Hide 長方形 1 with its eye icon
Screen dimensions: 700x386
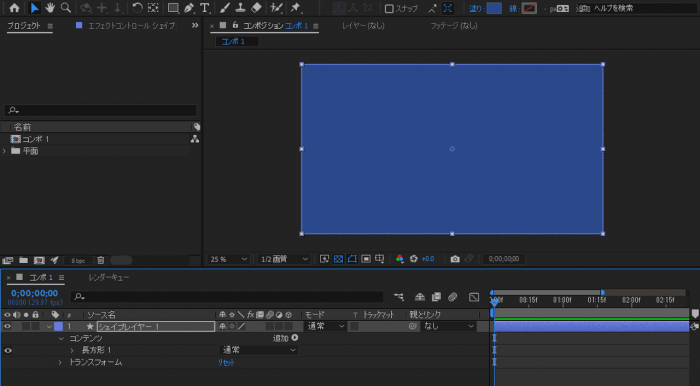pyautogui.click(x=8, y=350)
